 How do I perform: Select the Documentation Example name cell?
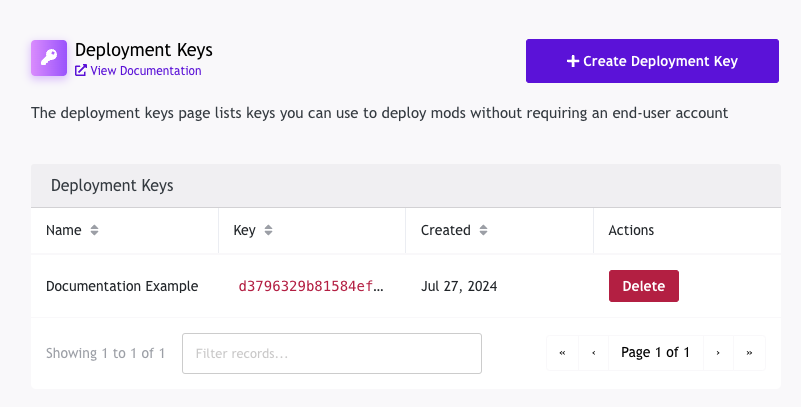pyautogui.click(x=122, y=286)
